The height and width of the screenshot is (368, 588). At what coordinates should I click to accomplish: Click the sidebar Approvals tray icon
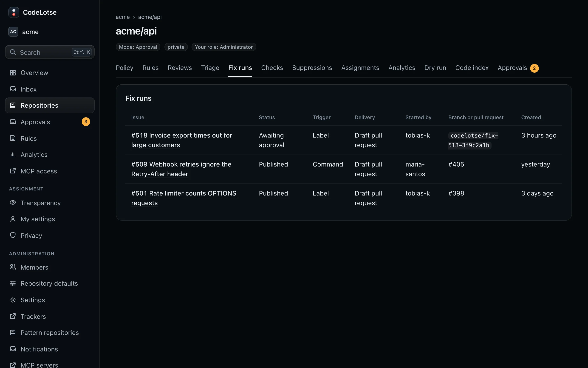[x=13, y=122]
